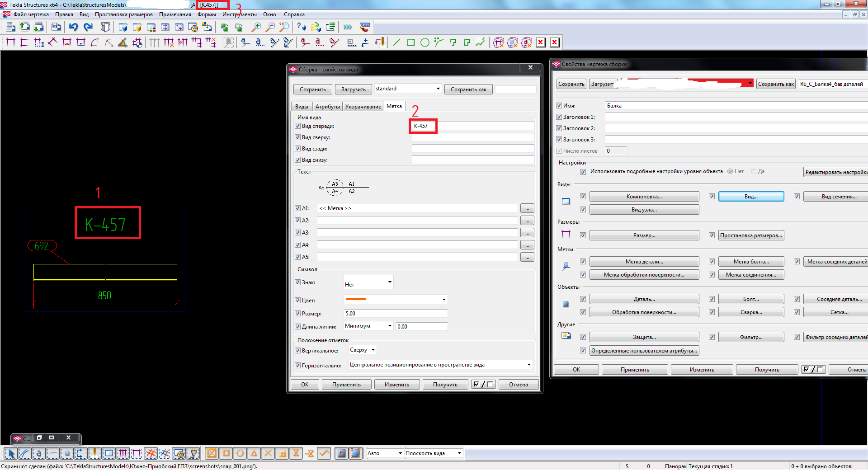Click the Redo arrow in toolbar
Viewport: 868px width, 470px height.
(88, 27)
